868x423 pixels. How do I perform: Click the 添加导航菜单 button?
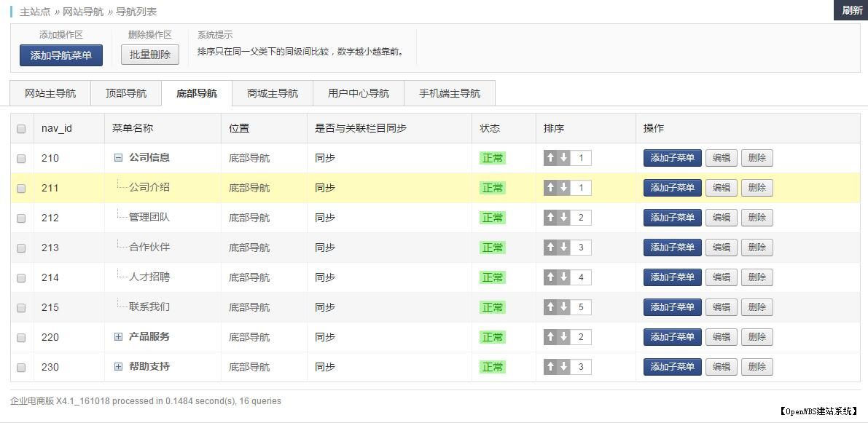[60, 55]
